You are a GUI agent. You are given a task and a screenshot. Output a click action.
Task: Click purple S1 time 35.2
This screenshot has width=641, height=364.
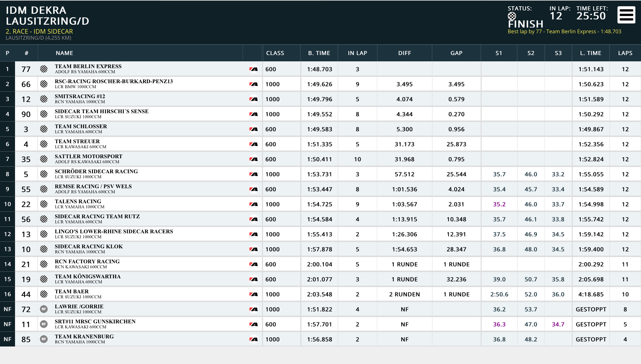click(x=499, y=204)
